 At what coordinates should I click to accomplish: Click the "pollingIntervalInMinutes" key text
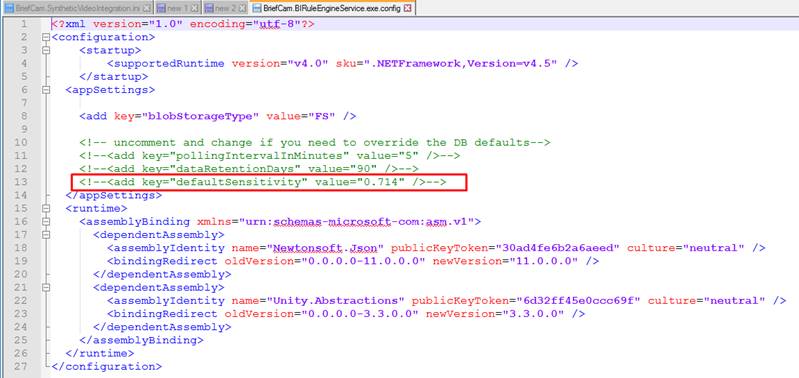[x=259, y=155]
